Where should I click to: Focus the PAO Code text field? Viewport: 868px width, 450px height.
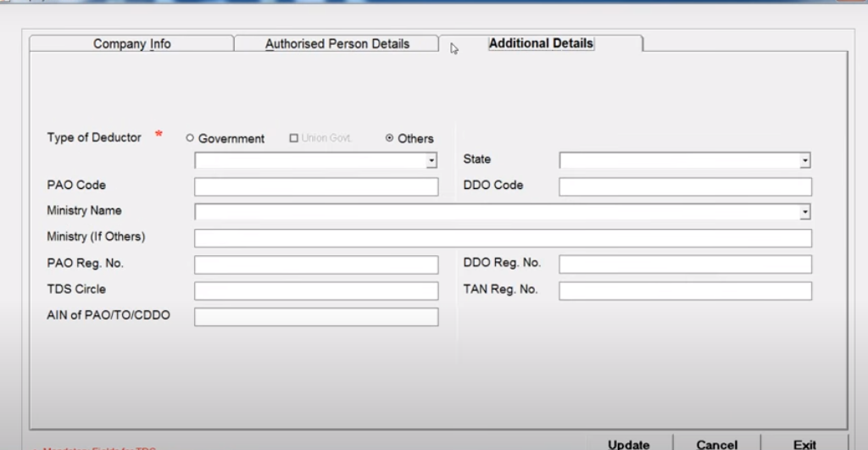(316, 186)
